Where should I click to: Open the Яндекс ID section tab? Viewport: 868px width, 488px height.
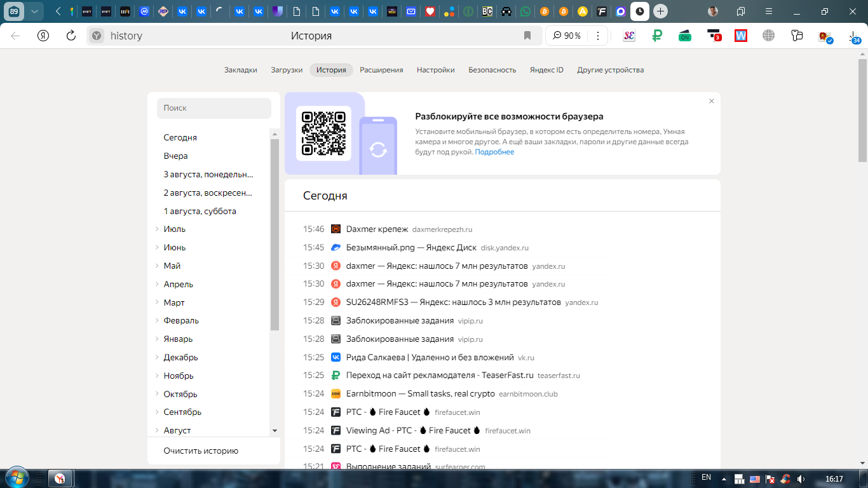pos(546,70)
